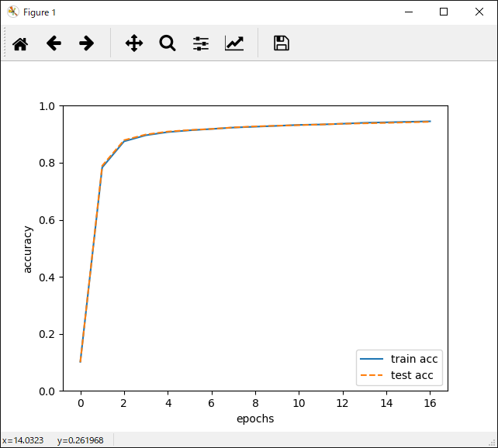The image size is (498, 448).
Task: Click the 'train acc' legend label
Action: 414,359
